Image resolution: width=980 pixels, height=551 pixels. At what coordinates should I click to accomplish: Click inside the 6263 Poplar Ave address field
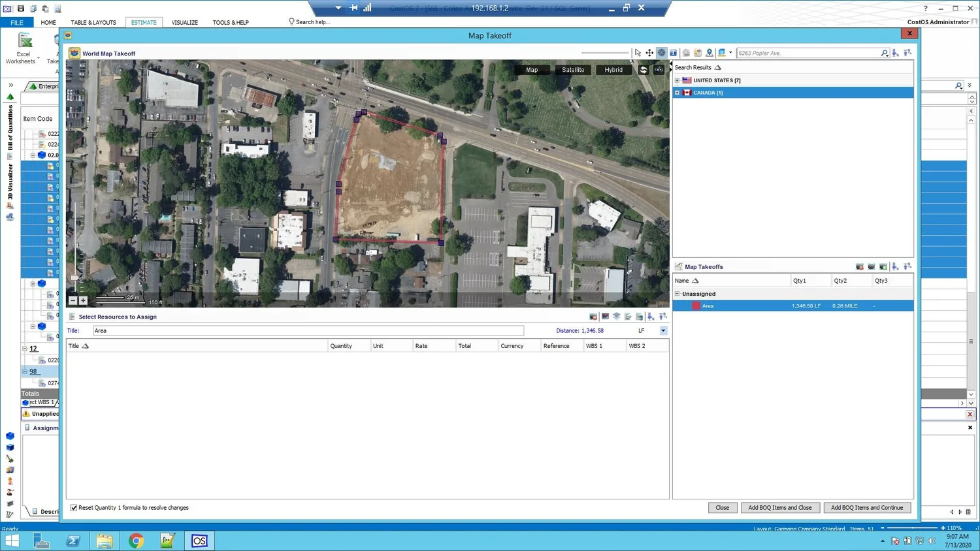(804, 53)
